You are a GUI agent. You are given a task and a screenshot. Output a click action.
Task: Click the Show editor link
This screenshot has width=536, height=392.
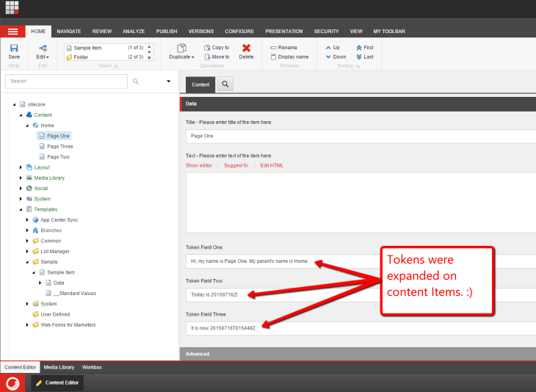199,165
